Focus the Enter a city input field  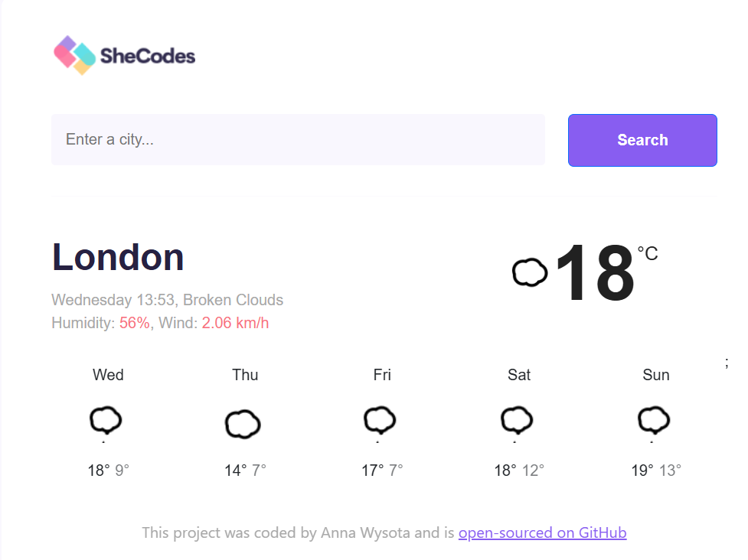pyautogui.click(x=298, y=140)
